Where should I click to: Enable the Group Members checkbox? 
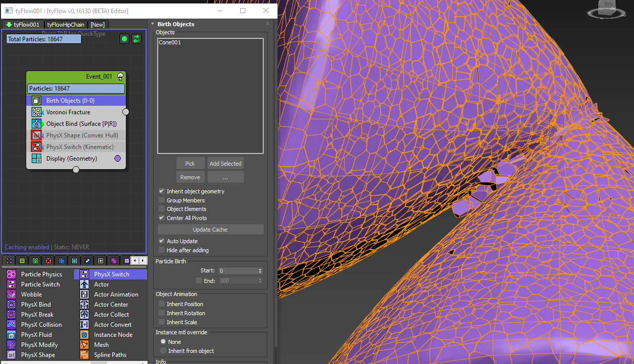(162, 200)
